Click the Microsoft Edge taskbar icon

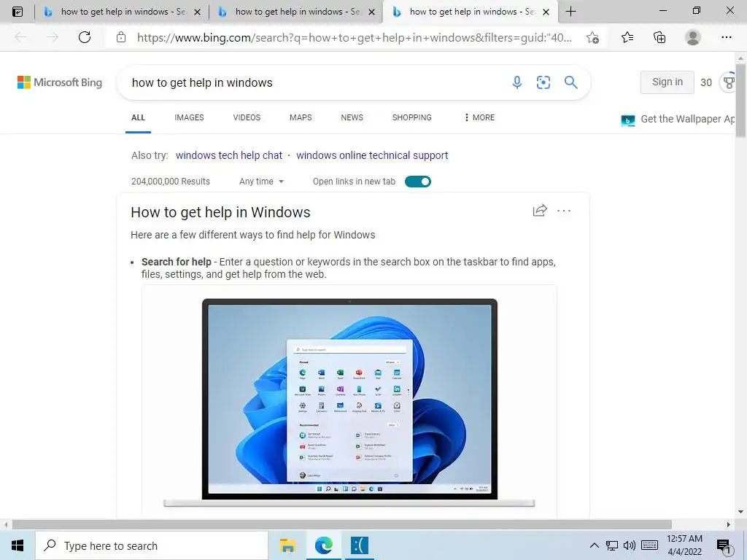[323, 545]
